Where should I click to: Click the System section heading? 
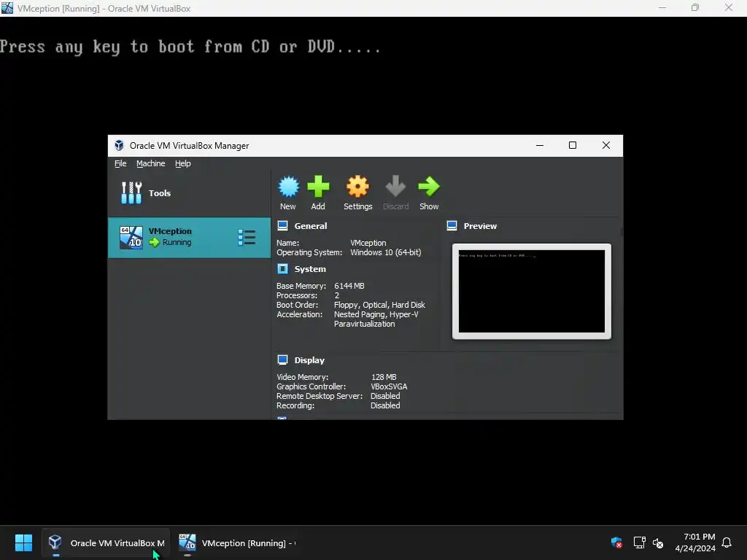(310, 269)
